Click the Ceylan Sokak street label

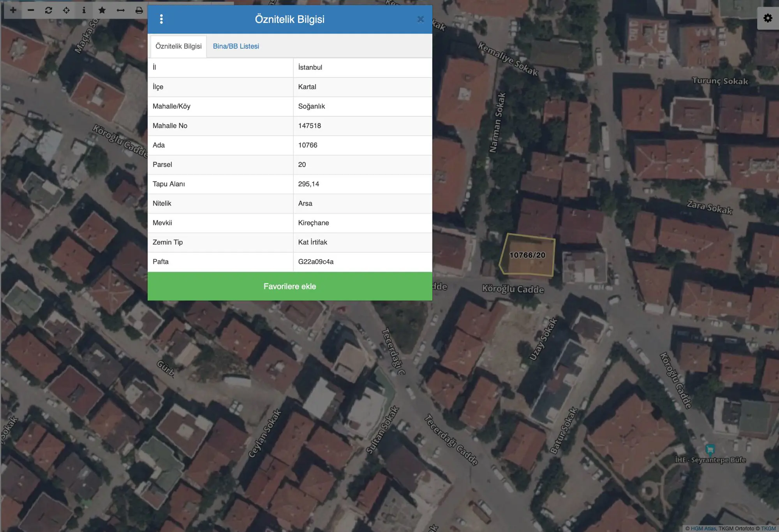[x=265, y=433]
